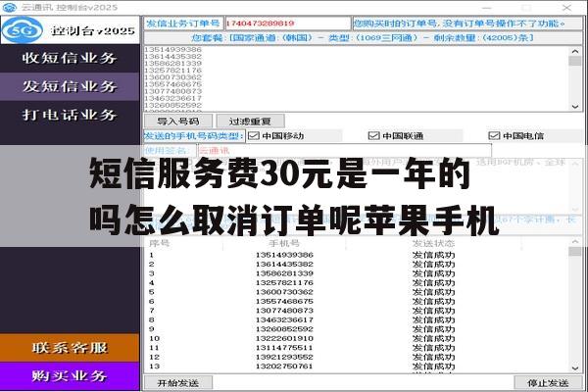
Task: Select table row 13202750761
Action: [357, 367]
